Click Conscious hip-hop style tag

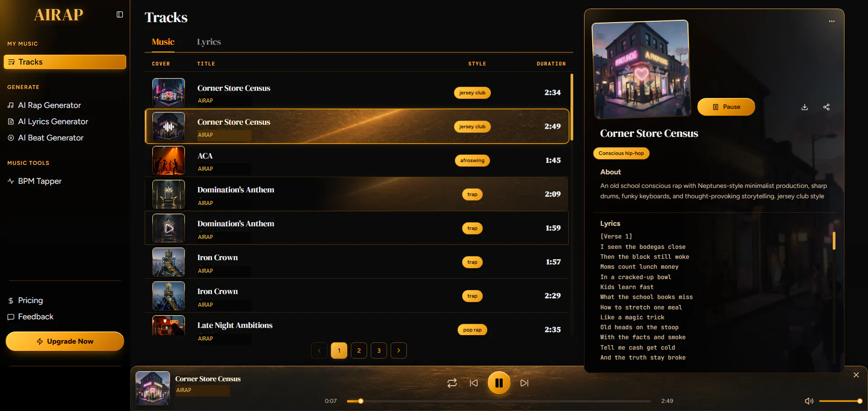(x=621, y=154)
